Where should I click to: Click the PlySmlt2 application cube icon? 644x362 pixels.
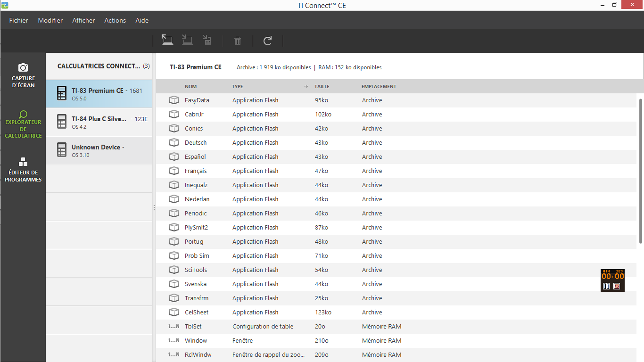pos(174,227)
